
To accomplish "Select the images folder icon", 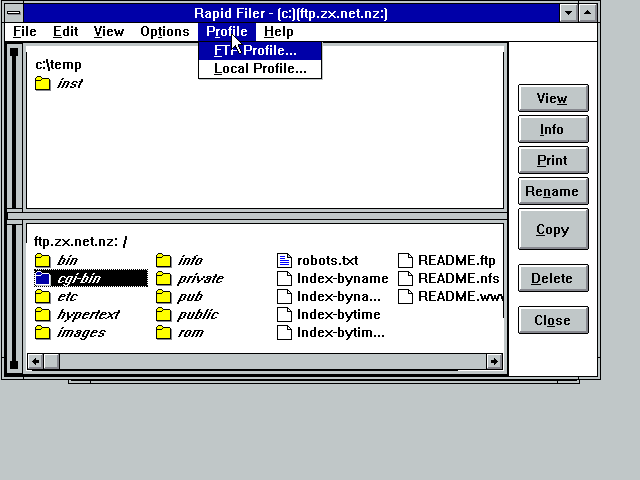I will click(42, 333).
